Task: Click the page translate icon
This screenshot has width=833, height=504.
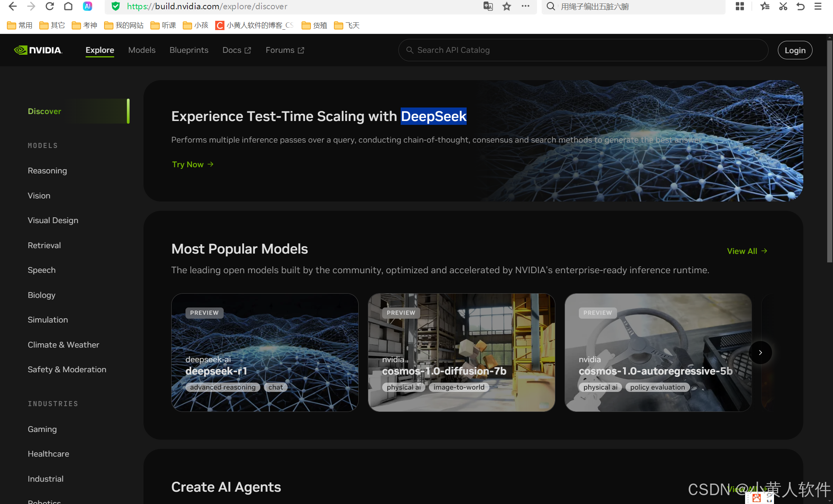Action: tap(488, 6)
